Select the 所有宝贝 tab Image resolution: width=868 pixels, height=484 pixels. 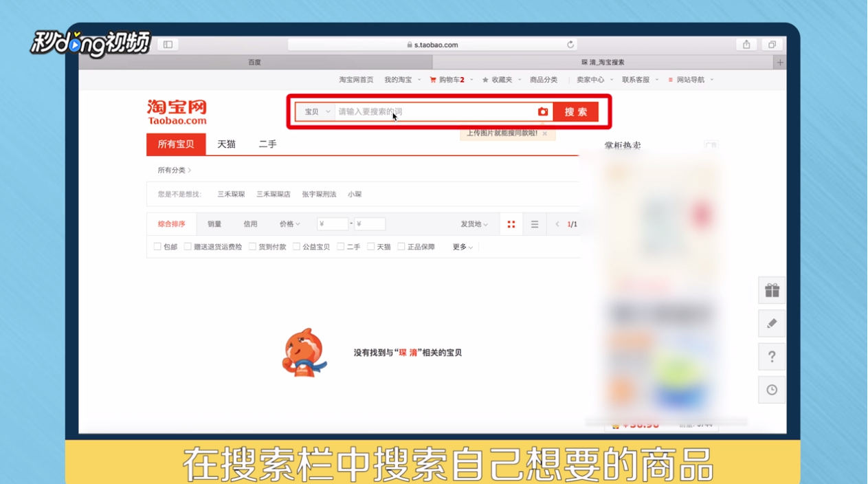point(176,144)
